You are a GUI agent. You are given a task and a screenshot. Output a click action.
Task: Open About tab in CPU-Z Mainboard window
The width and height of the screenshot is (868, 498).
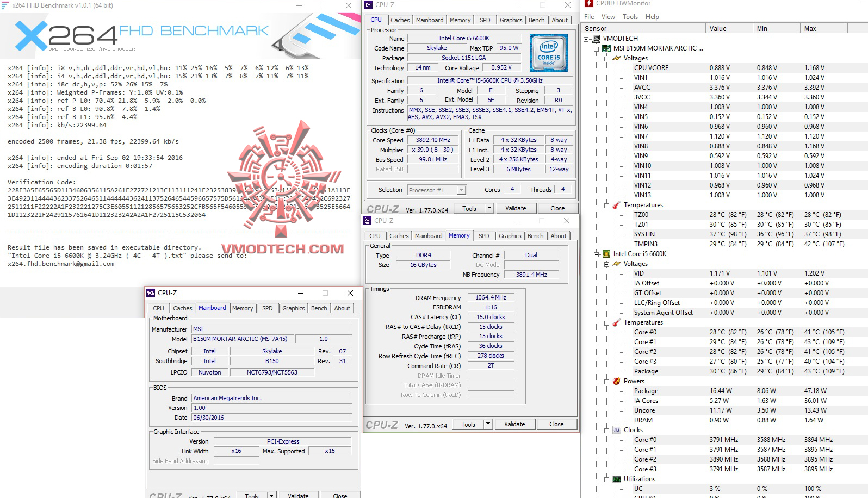pos(342,308)
